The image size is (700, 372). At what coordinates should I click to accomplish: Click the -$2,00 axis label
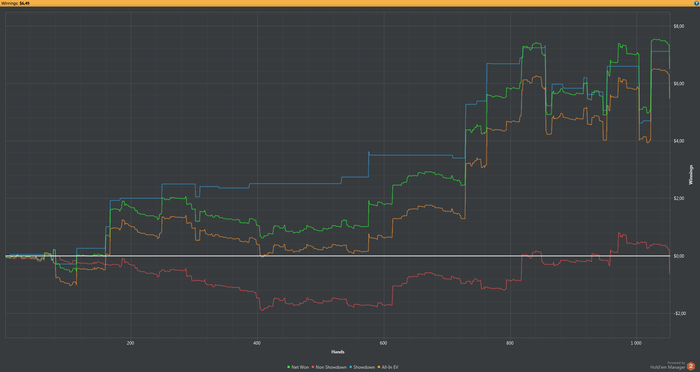click(679, 313)
